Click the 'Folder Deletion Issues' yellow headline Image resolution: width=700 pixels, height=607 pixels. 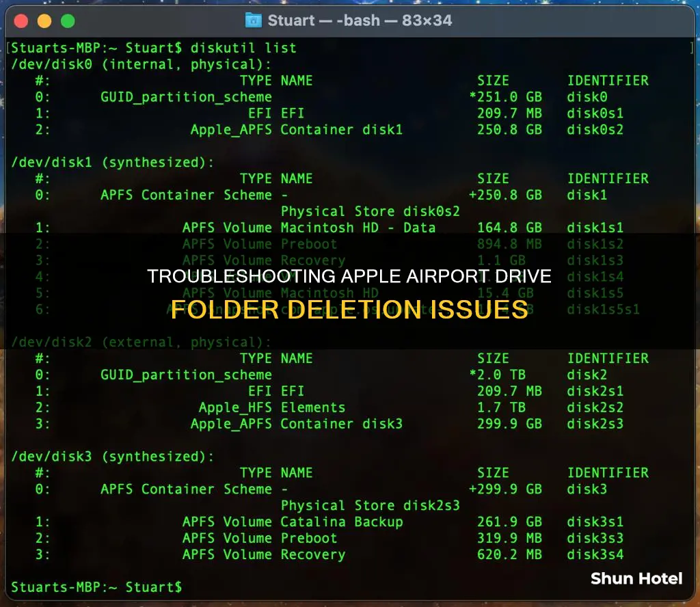tap(349, 309)
